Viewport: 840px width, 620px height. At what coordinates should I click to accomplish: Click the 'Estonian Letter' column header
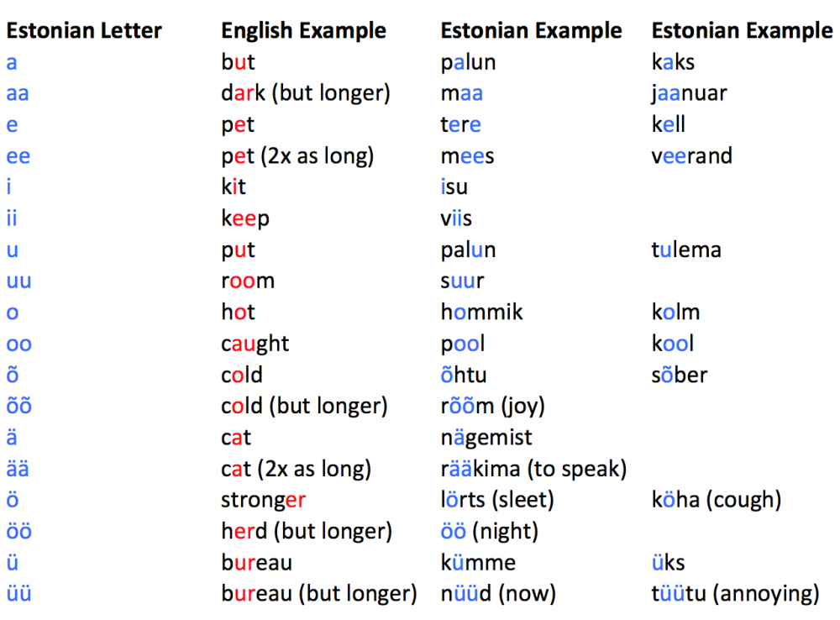tap(84, 32)
